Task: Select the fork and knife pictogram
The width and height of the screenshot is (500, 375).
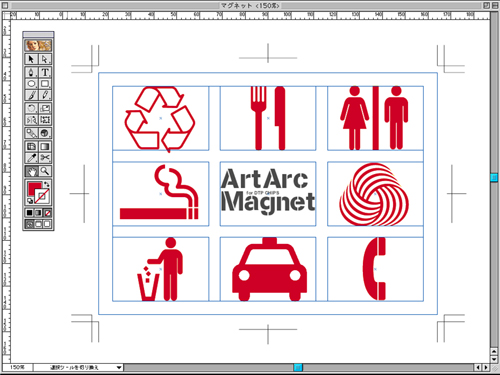Action: coord(268,118)
